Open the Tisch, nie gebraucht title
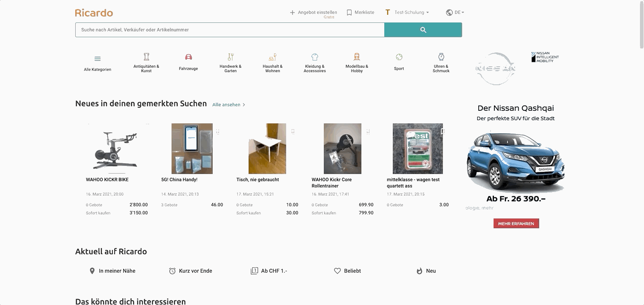 click(258, 180)
